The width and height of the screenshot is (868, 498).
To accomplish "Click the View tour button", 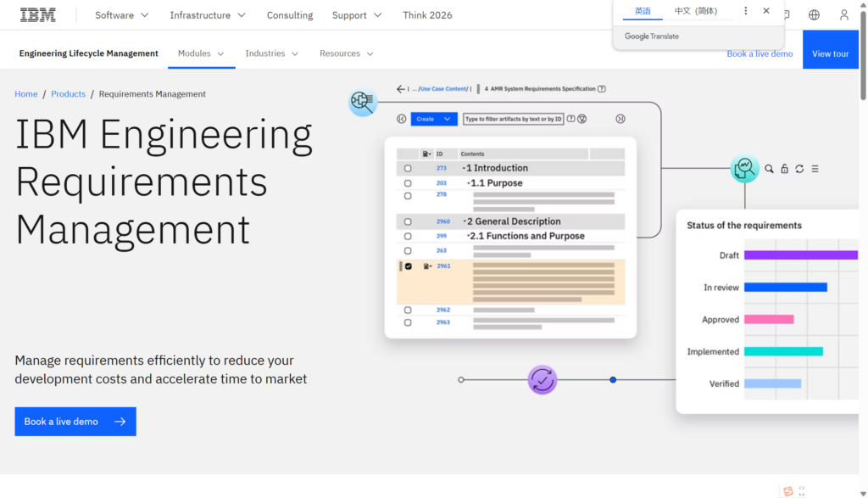I will coord(830,53).
